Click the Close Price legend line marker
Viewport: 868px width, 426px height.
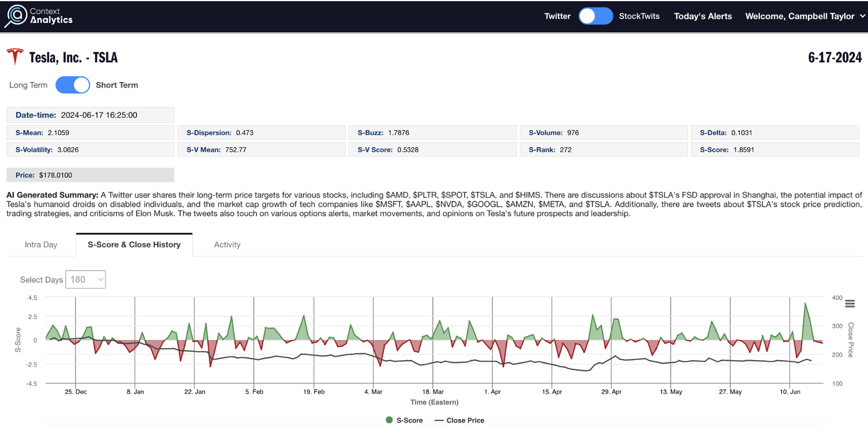point(439,420)
